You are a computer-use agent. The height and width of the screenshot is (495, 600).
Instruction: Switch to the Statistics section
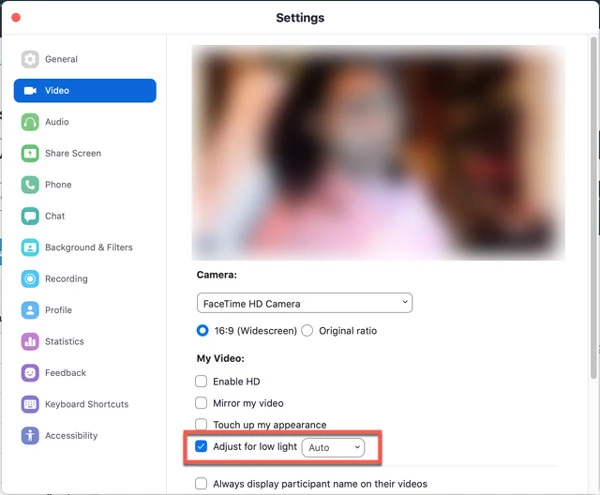point(64,342)
